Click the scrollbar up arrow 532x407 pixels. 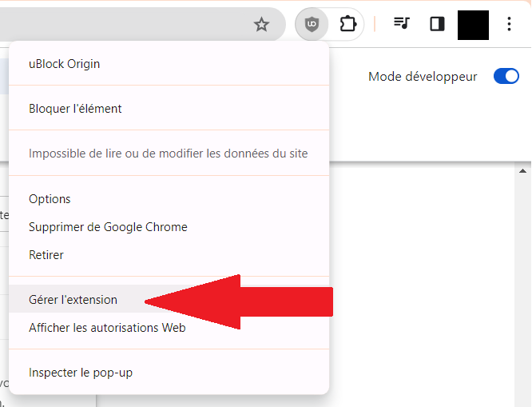coord(522,171)
